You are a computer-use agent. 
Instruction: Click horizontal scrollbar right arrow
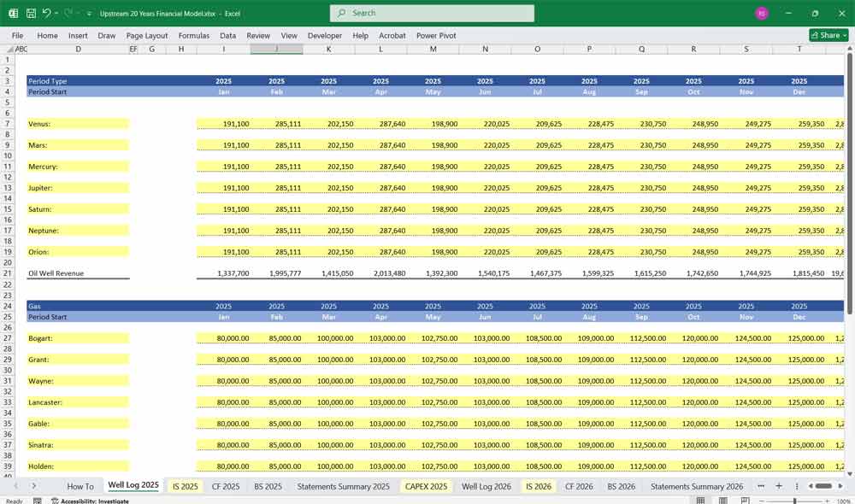[840, 485]
